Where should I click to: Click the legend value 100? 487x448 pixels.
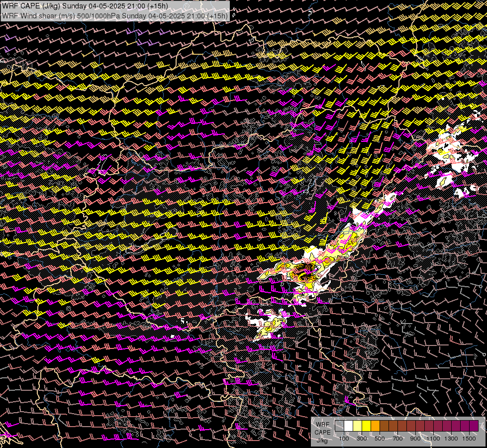(344, 439)
